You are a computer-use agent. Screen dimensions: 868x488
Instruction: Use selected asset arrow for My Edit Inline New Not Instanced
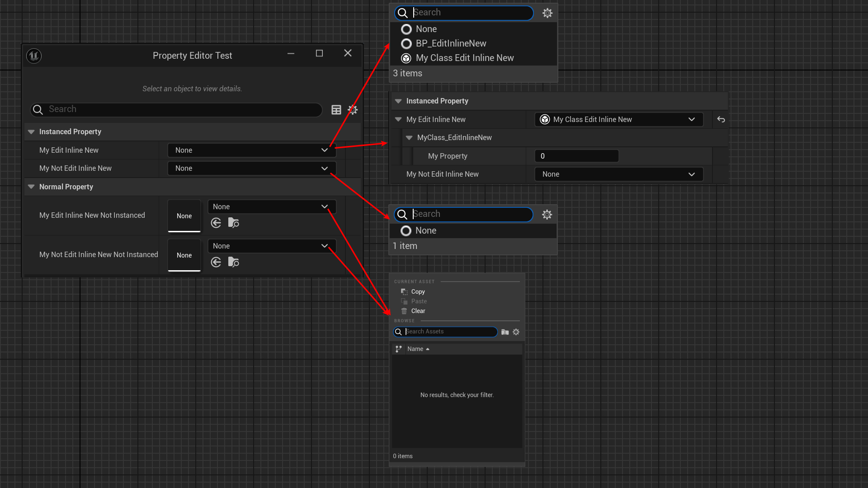point(216,223)
